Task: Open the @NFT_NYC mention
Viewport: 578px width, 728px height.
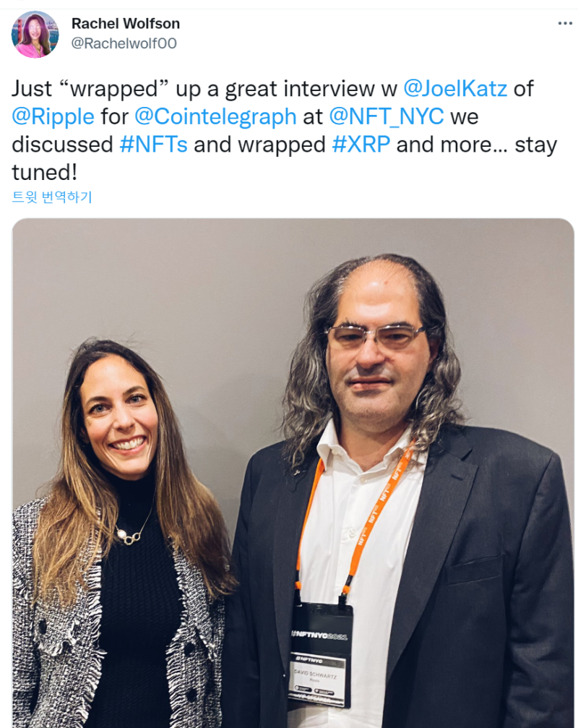Action: 387,116
